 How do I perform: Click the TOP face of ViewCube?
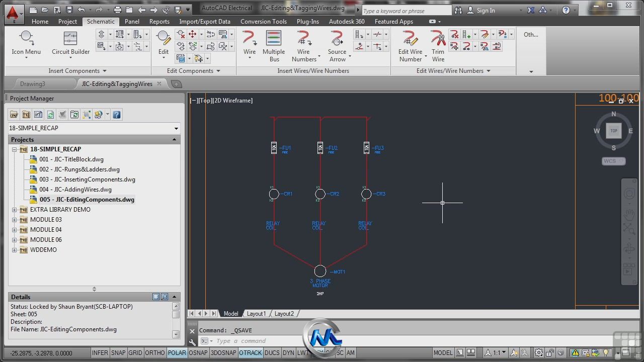click(614, 131)
